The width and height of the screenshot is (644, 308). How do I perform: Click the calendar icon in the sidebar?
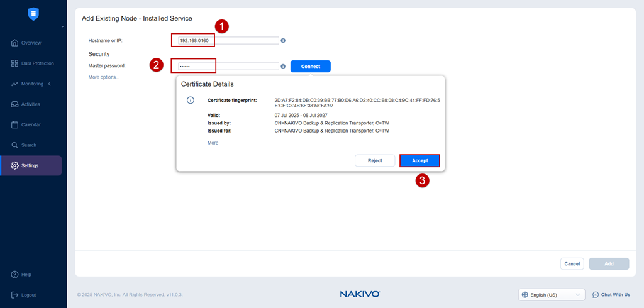15,124
